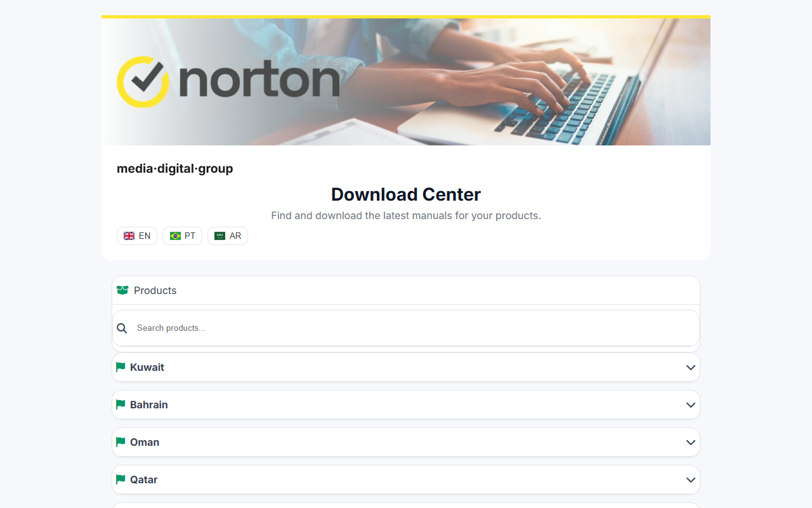Click the UK flag on the EN button

click(129, 235)
